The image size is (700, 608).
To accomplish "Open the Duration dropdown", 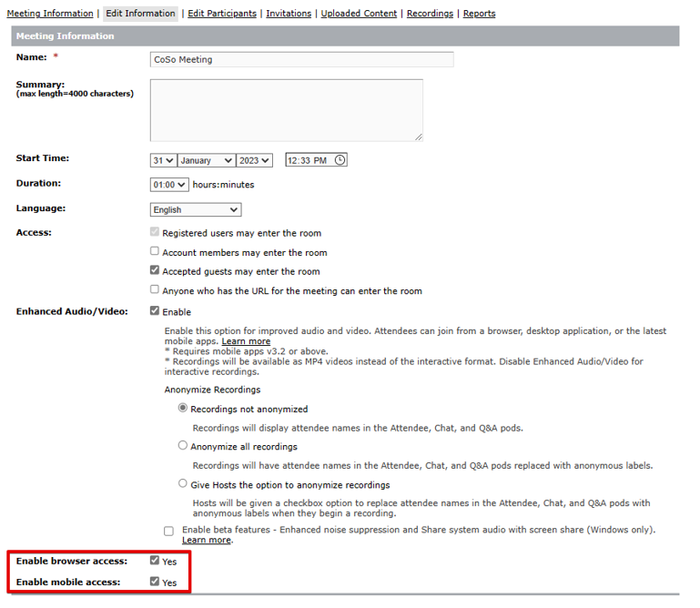I will [x=169, y=185].
